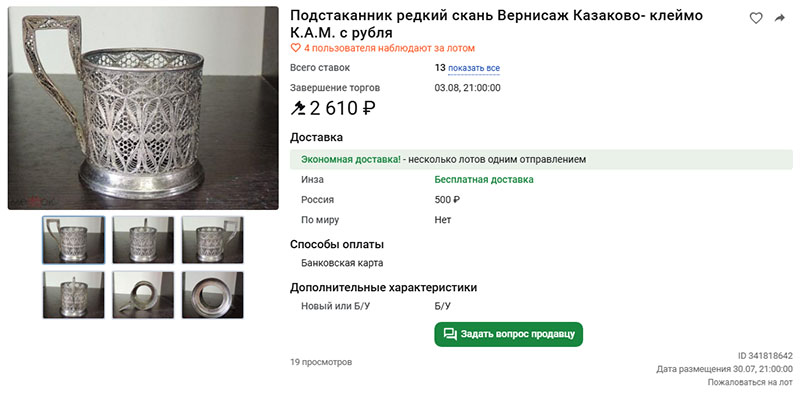This screenshot has height=397, width=800.
Task: Click the lot ID 341818642
Action: pos(765,356)
